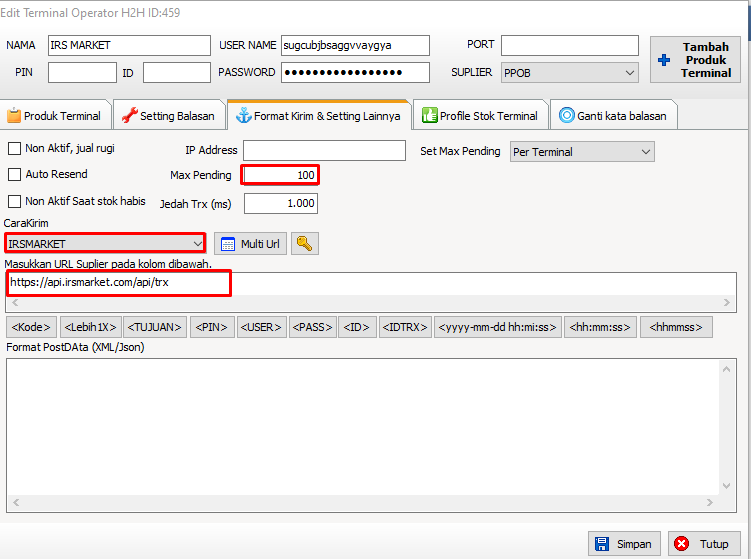751x559 pixels.
Task: Insert the <TUJUAN> placeholder tag
Action: click(x=155, y=327)
